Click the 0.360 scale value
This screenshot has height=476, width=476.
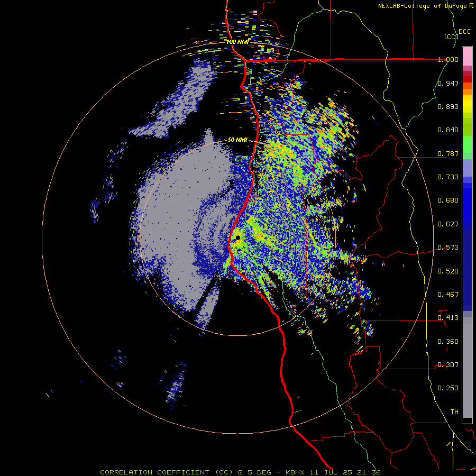click(x=448, y=342)
